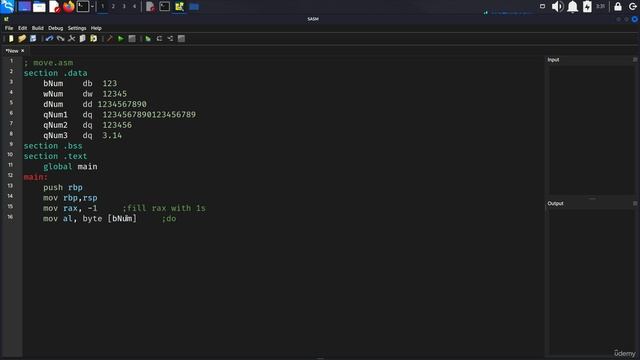Click the Step over debug icon
Image resolution: width=640 pixels, height=360 pixels.
tap(159, 38)
